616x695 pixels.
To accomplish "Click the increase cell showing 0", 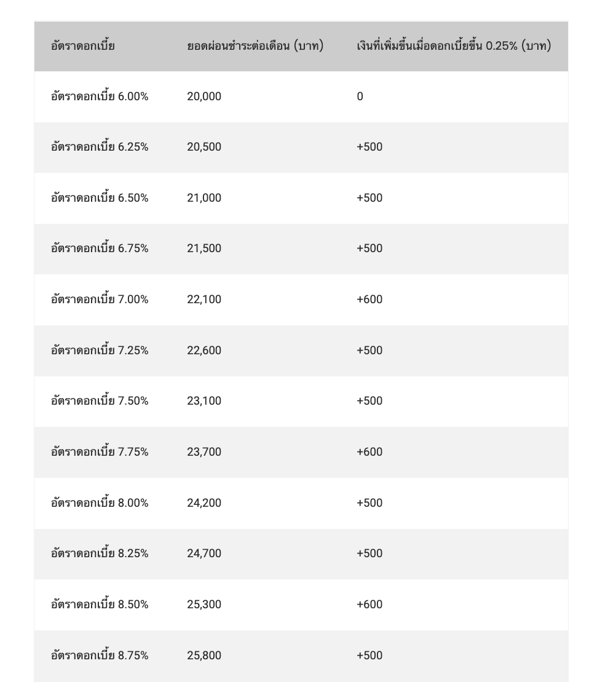I will click(x=360, y=97).
